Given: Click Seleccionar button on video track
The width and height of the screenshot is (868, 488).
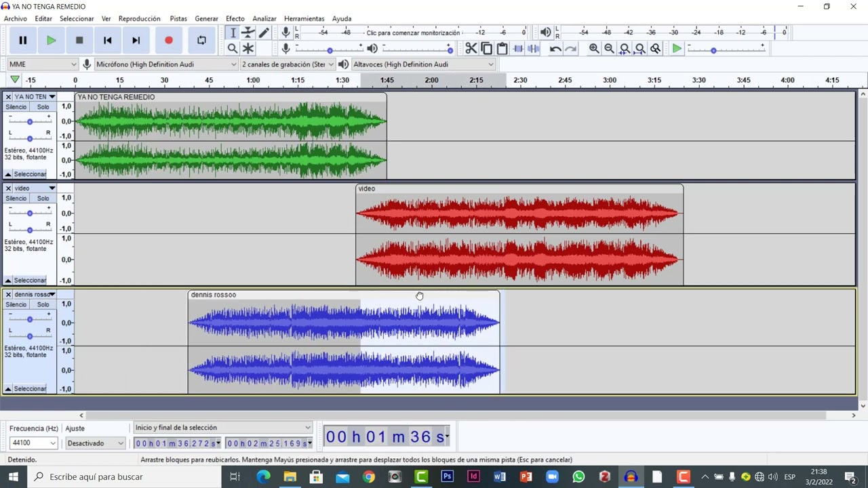Looking at the screenshot, I should [30, 281].
